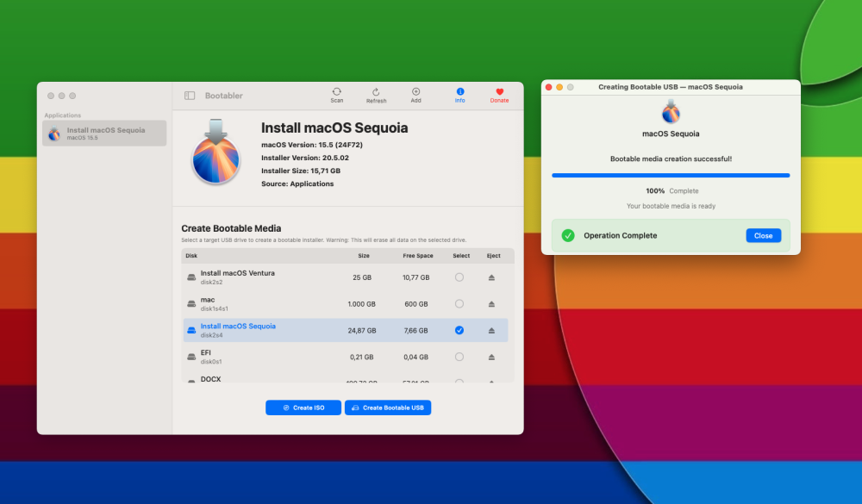Image resolution: width=862 pixels, height=504 pixels.
Task: Select the Install macOS Ventura disk radio button
Action: 459,277
